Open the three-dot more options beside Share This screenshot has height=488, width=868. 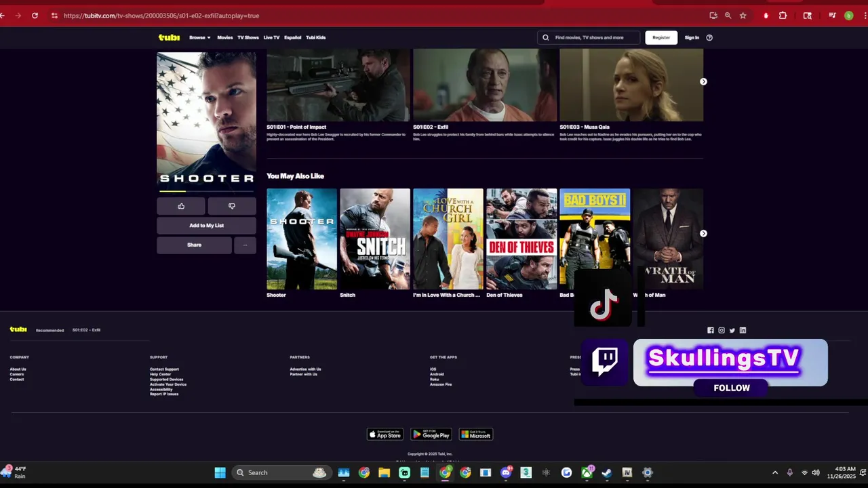coord(245,245)
